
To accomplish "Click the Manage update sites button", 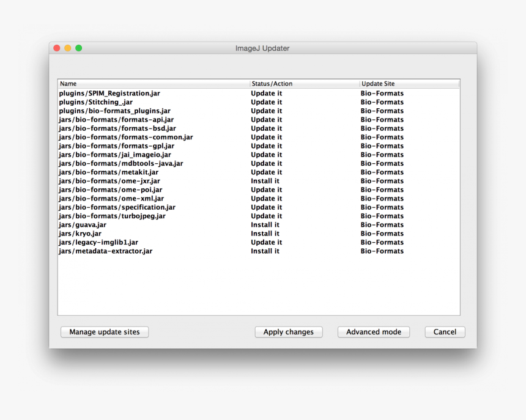I will [104, 332].
